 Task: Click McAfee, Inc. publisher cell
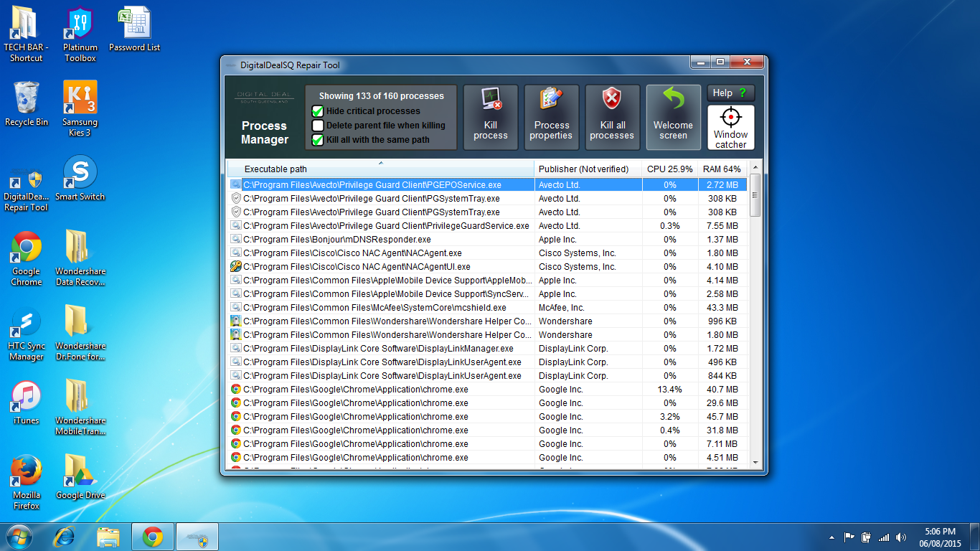(x=588, y=308)
